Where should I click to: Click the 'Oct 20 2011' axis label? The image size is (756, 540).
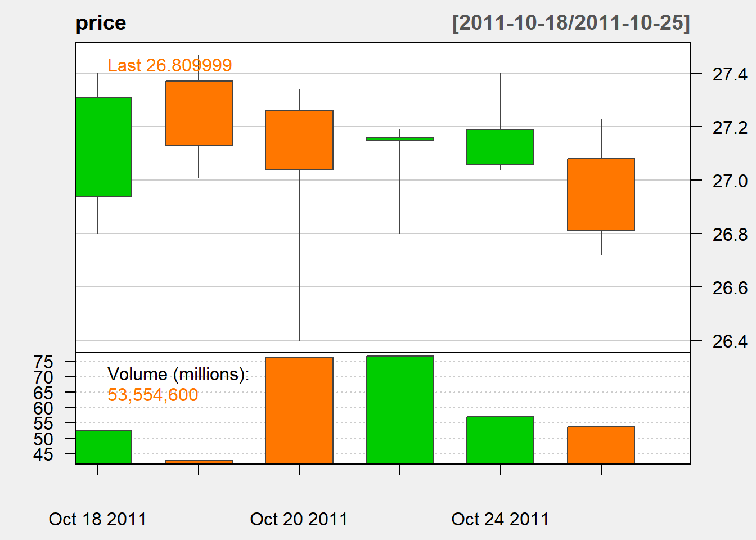pyautogui.click(x=299, y=519)
